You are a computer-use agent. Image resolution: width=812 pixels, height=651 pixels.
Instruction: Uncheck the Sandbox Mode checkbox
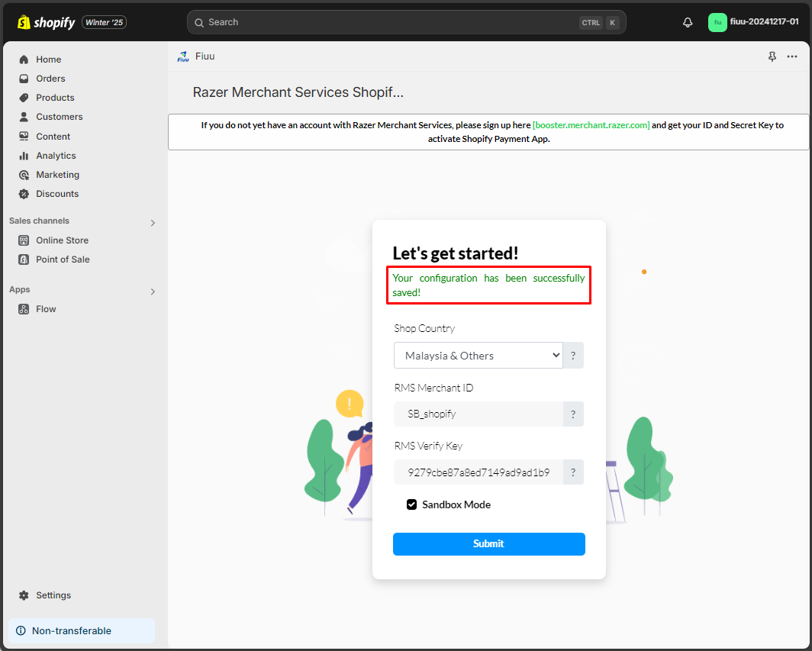coord(411,504)
